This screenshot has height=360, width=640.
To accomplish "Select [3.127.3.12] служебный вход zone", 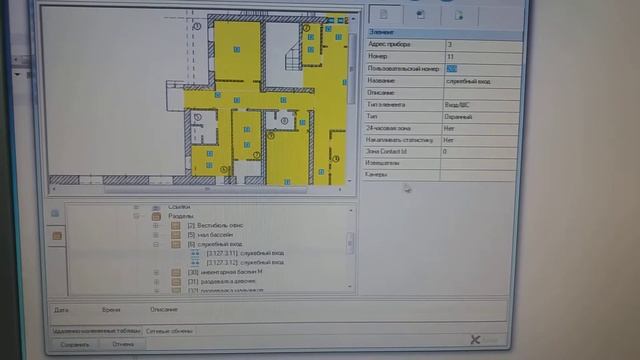I will click(x=245, y=262).
